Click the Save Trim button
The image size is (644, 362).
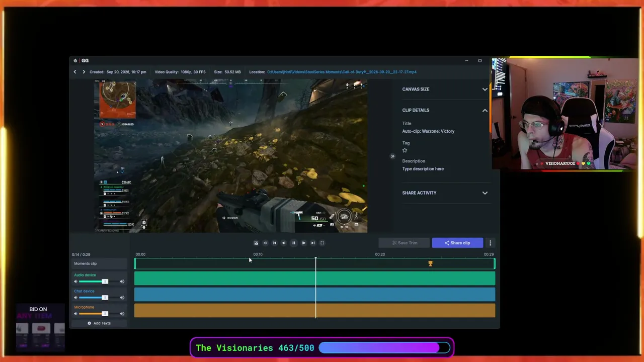(x=405, y=243)
